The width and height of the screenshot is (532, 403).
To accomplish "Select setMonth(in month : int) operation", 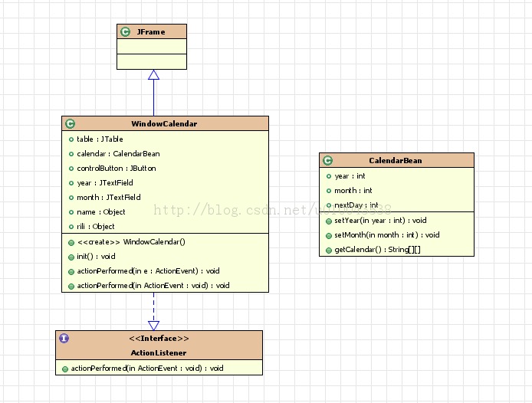I will 387,235.
